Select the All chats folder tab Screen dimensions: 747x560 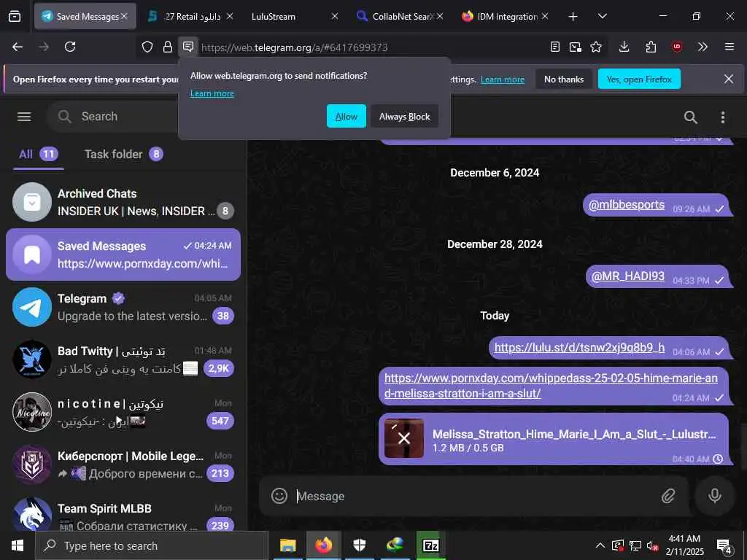tap(38, 155)
